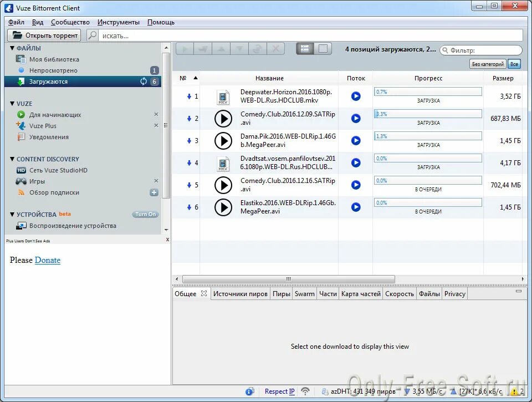Select Непросмотрено in sidebar
Viewport: 532px width, 402px height.
coord(83,70)
